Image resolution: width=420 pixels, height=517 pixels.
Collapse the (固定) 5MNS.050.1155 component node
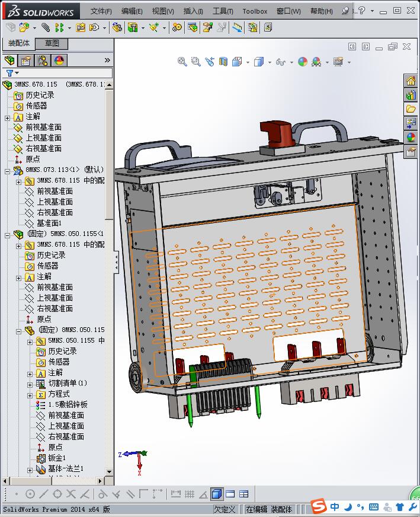click(x=7, y=235)
